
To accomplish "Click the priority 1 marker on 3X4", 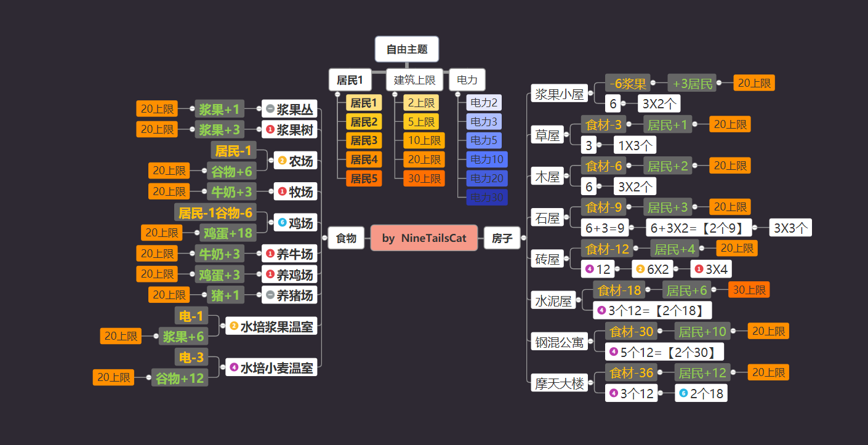I will point(699,269).
